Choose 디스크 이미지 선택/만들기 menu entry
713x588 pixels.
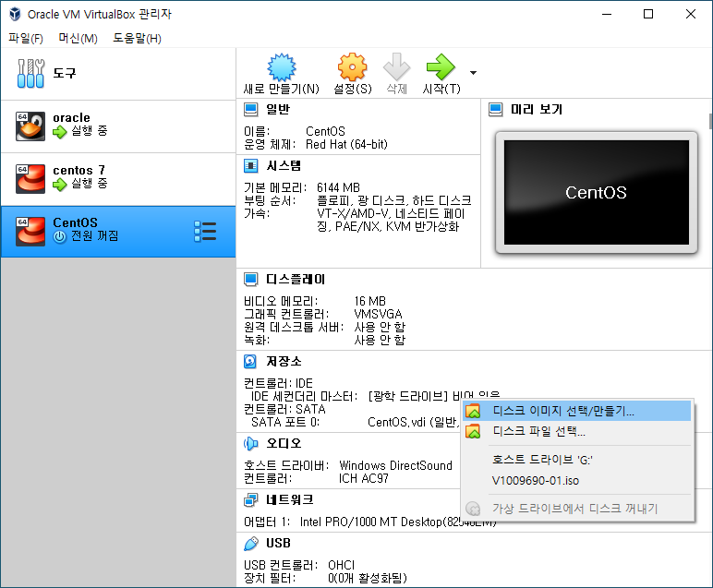(577, 412)
